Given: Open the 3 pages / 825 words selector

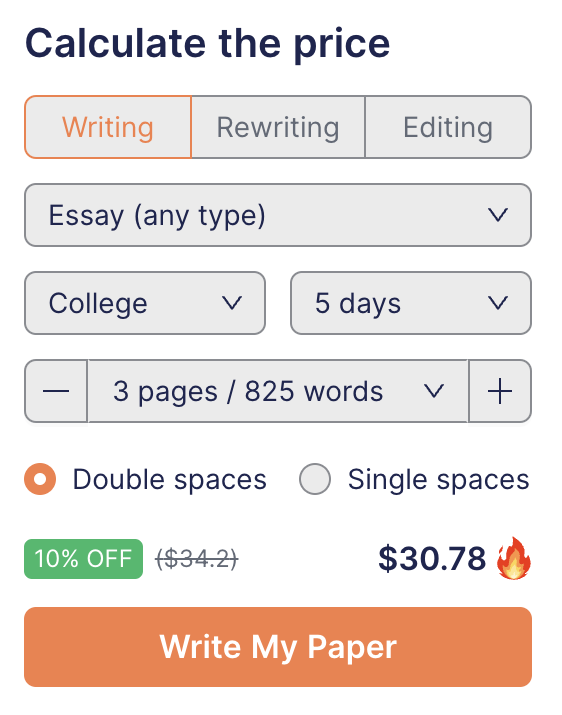Looking at the screenshot, I should pyautogui.click(x=278, y=391).
